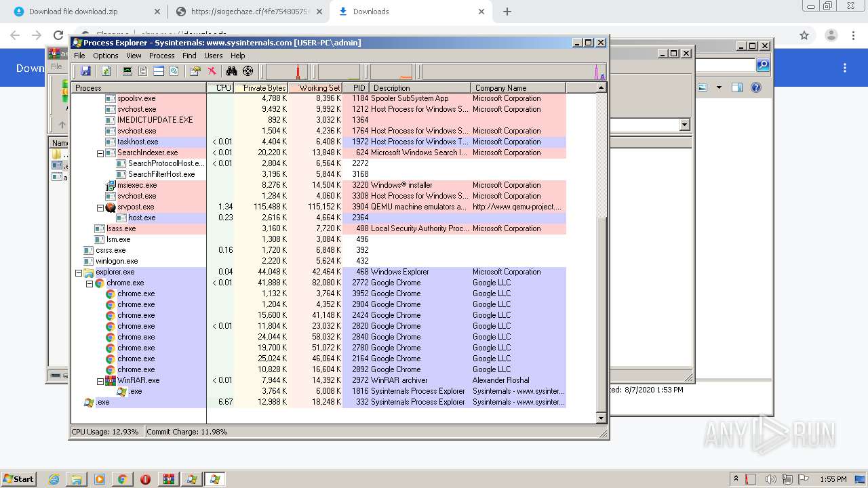Click the binoculars Find Handle icon
Image resolution: width=868 pixels, height=488 pixels.
[x=232, y=71]
